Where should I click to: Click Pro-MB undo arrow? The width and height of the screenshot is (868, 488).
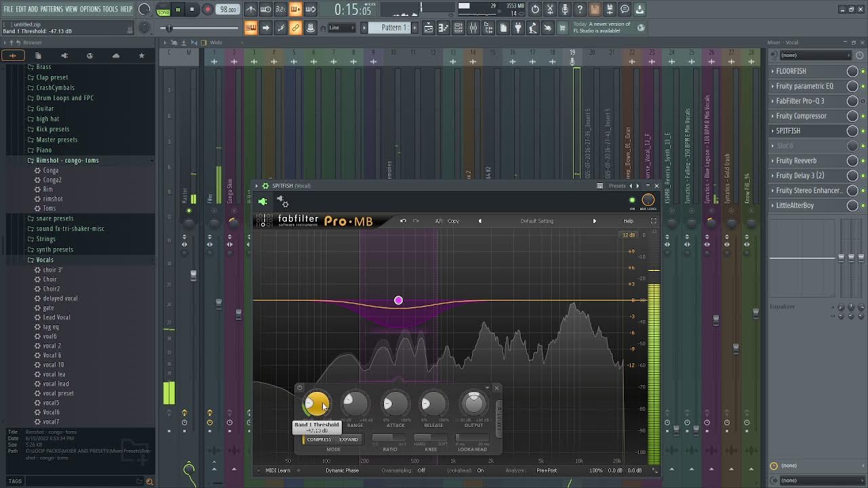click(403, 221)
